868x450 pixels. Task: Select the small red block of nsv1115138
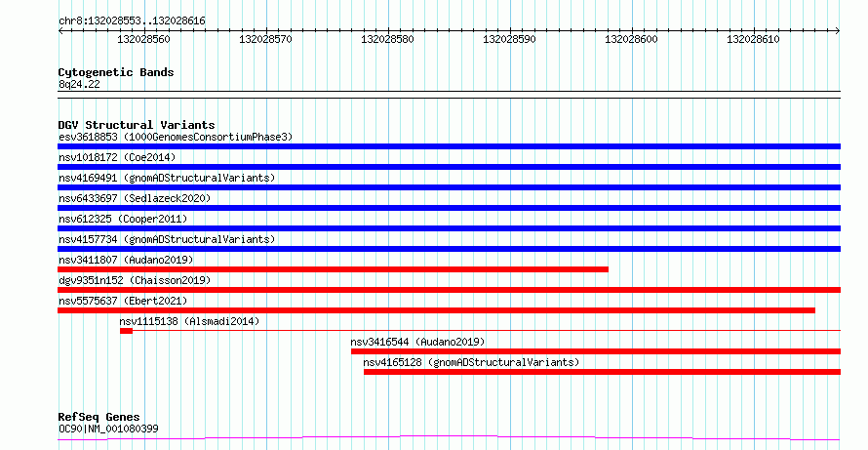click(x=126, y=331)
